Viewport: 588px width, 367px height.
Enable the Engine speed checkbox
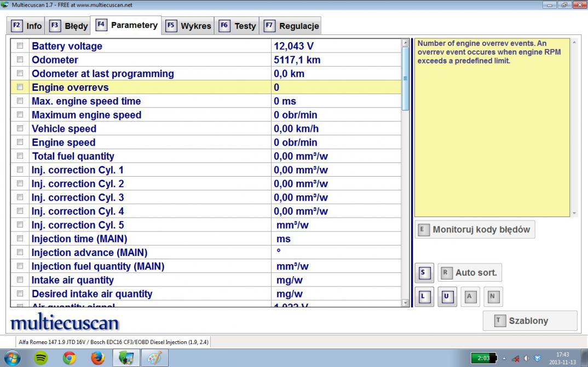tap(20, 142)
